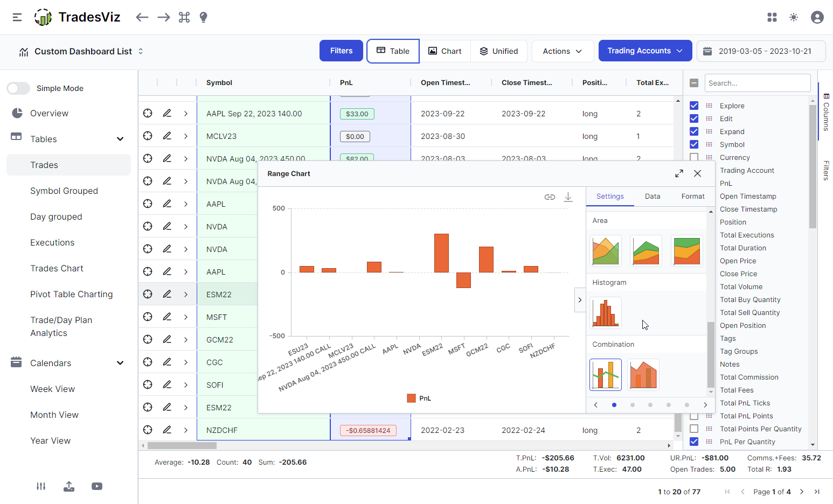Edit the AAPL Sep 22 trade pencil icon
The image size is (833, 504).
167,113
